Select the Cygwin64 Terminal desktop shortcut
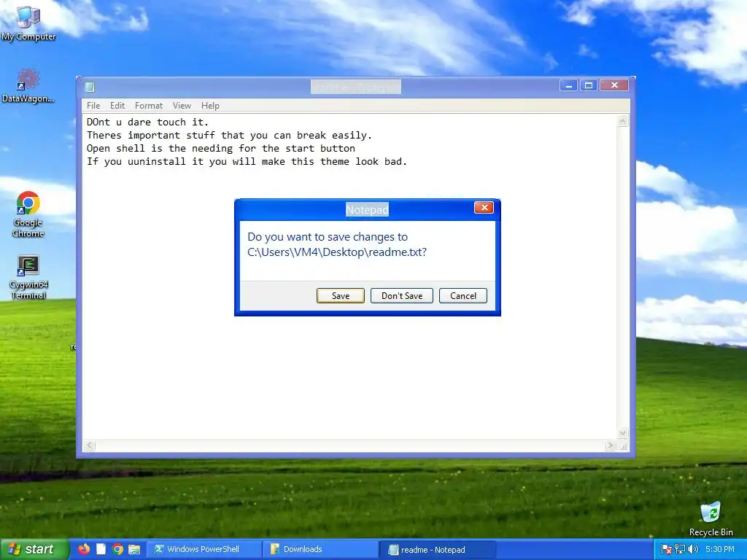This screenshot has width=747, height=560. tap(28, 278)
